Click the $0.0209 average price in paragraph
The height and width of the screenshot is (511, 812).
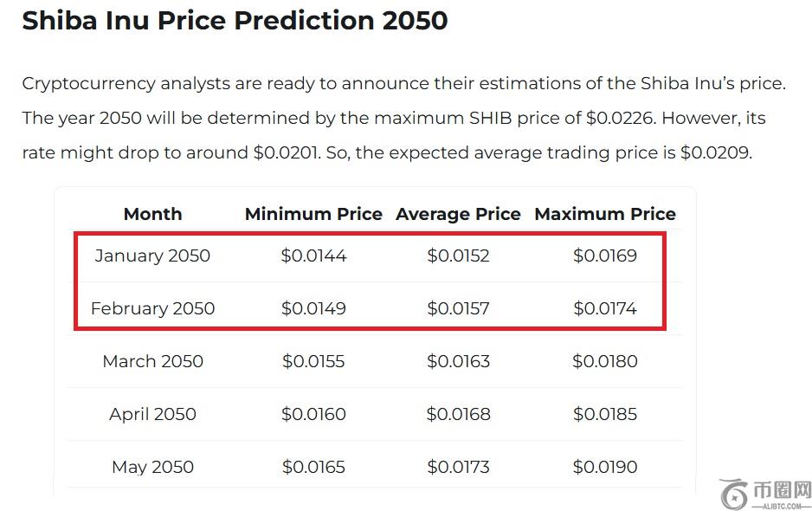click(715, 153)
